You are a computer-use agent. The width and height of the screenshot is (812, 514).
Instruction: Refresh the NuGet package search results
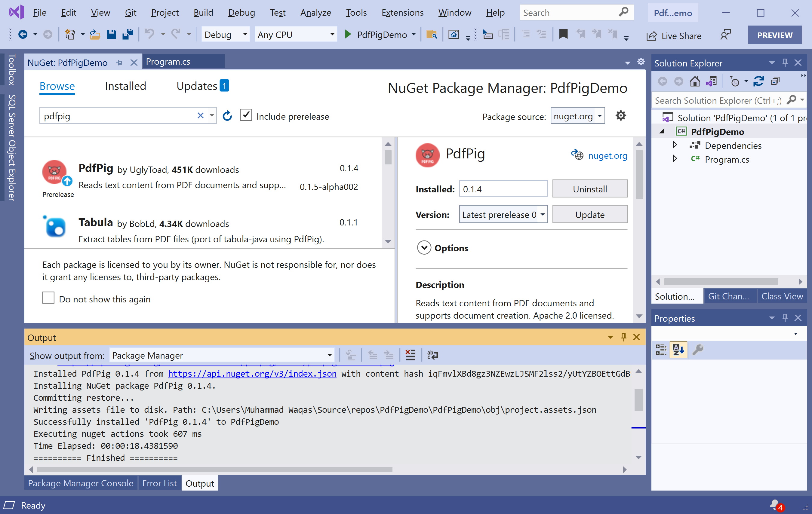(227, 116)
